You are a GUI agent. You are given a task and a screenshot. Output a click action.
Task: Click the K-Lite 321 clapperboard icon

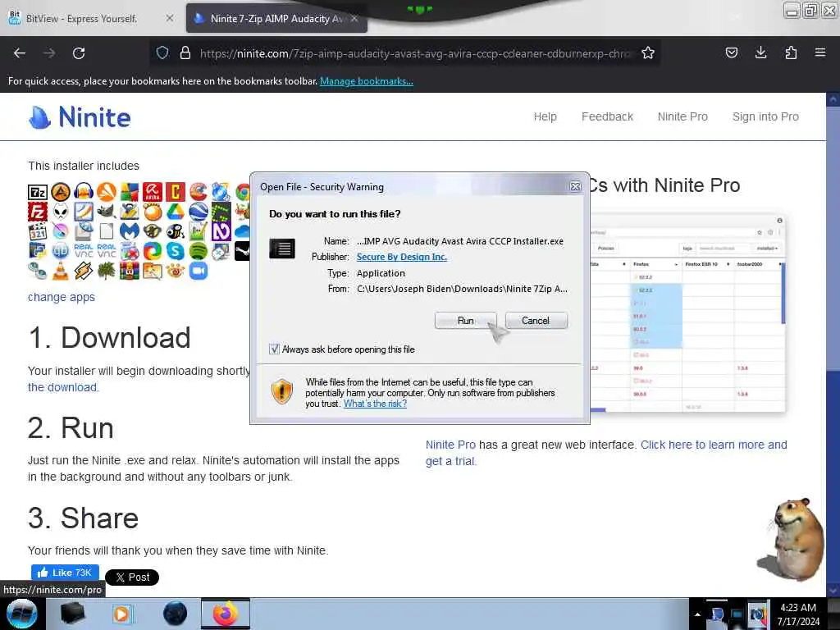point(38,231)
